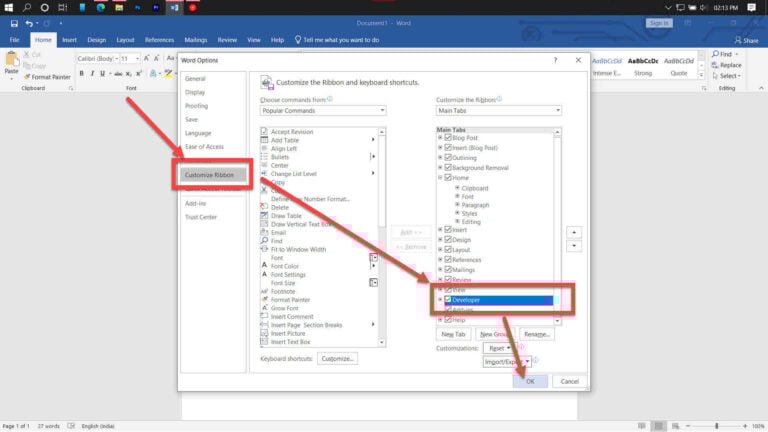
Task: Switch to the Layout ribbon tab
Action: tap(125, 40)
